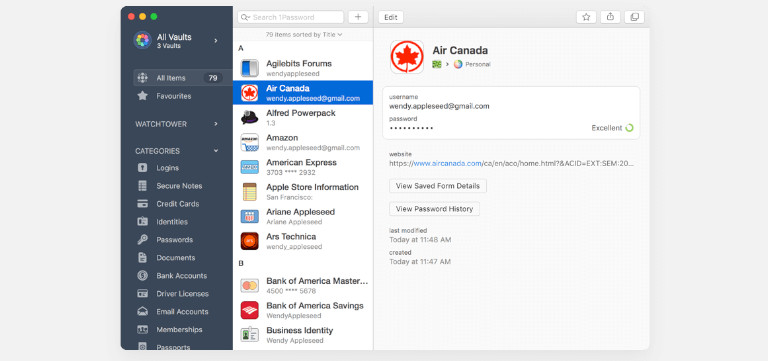
Task: Open the Identities category
Action: 172,222
